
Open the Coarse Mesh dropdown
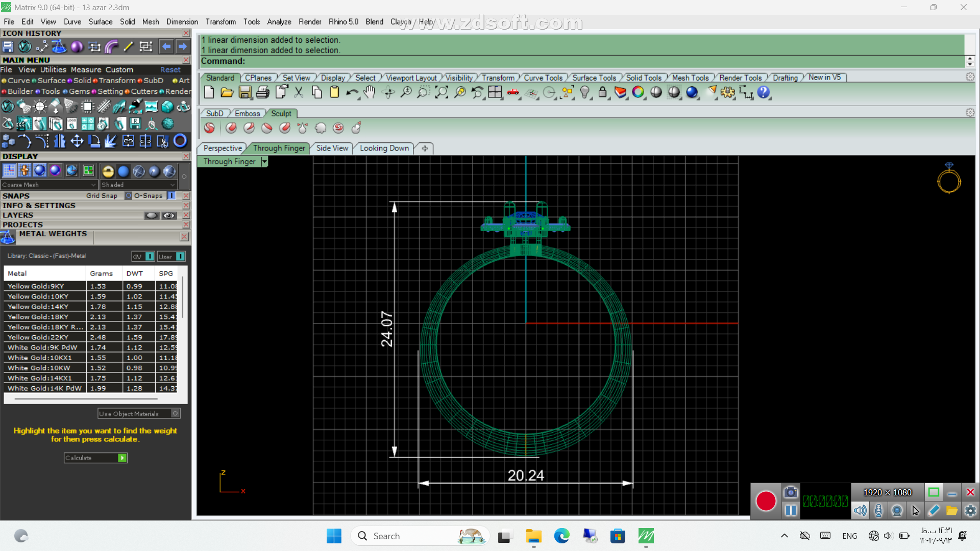tap(49, 185)
